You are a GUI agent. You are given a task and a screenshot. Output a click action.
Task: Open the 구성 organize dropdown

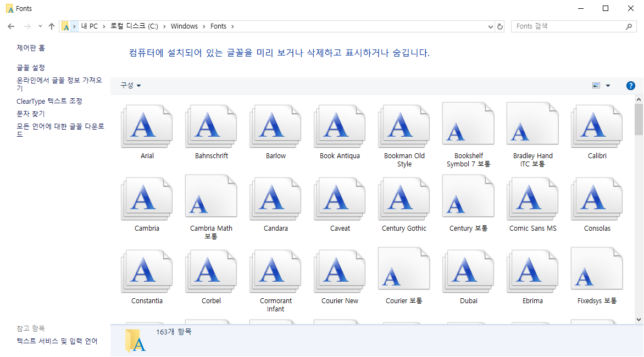coord(130,85)
